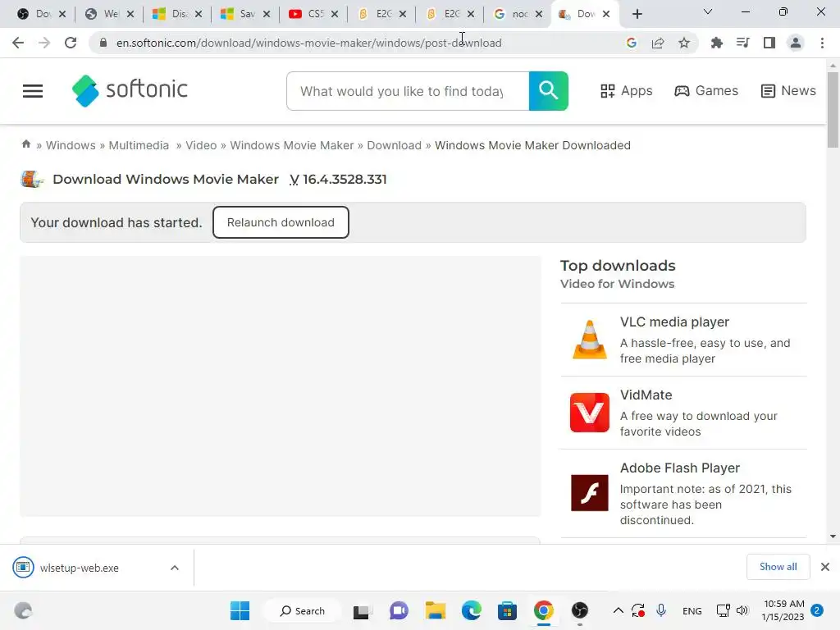Open the clock and date panel
840x630 pixels.
[x=783, y=610]
